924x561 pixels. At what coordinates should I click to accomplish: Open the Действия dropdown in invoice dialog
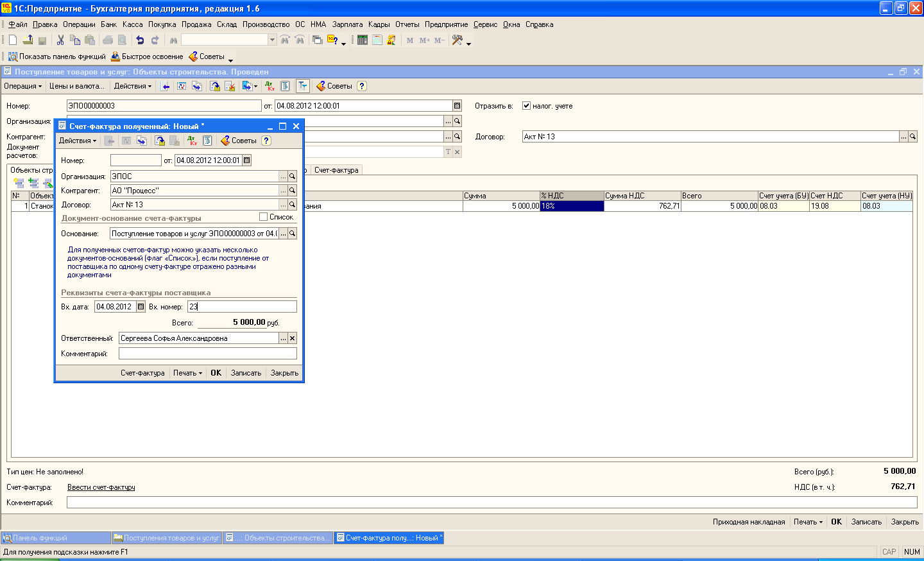(x=78, y=141)
